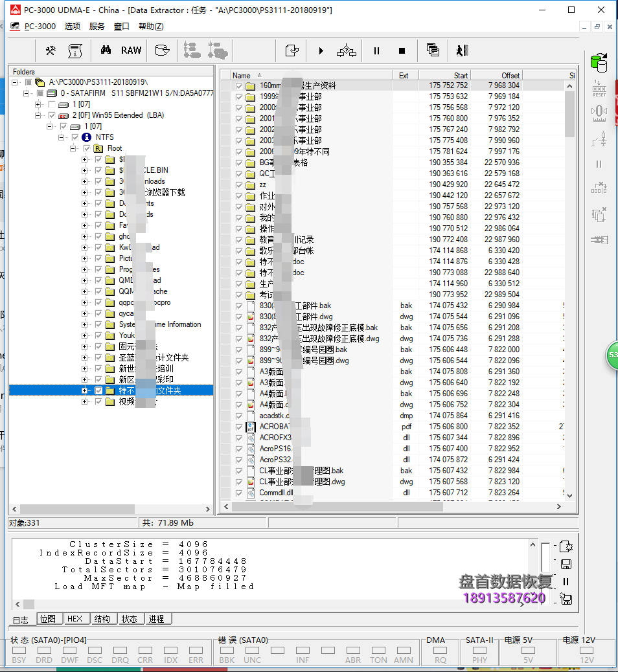Toggle checkbox for ACROBAT pdf file
The image size is (618, 672).
pyautogui.click(x=239, y=427)
